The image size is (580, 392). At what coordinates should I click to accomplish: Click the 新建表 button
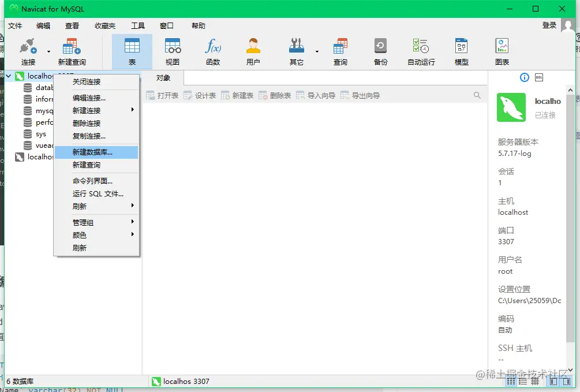point(237,95)
